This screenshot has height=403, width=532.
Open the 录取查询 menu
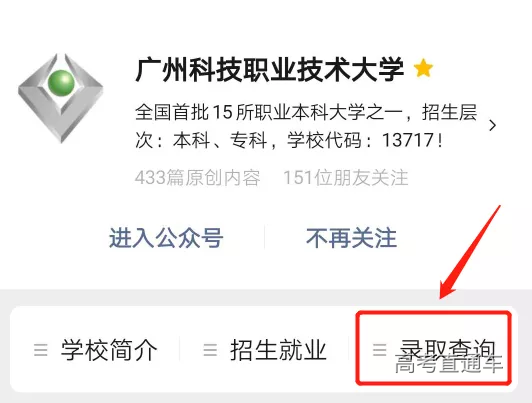click(x=433, y=349)
